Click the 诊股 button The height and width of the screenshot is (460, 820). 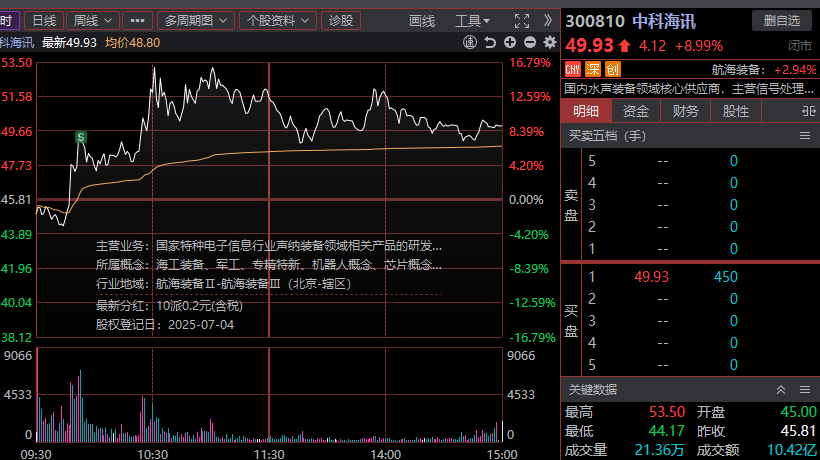click(341, 21)
